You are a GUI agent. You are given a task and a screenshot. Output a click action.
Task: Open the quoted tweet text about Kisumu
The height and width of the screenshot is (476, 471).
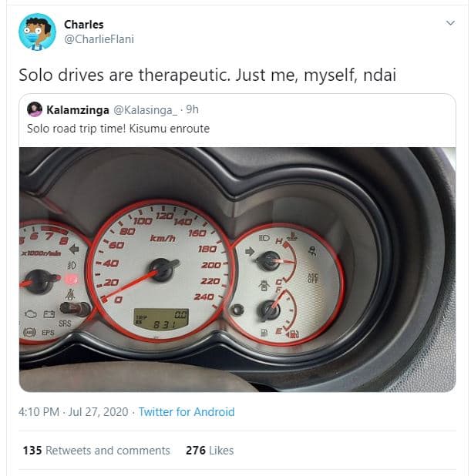118,129
